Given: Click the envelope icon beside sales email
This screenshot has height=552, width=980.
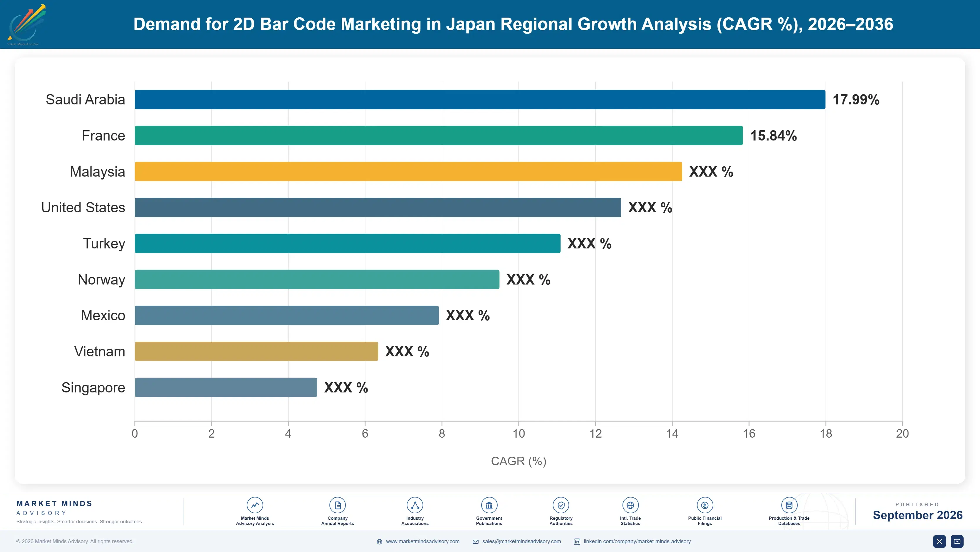Looking at the screenshot, I should tap(476, 542).
